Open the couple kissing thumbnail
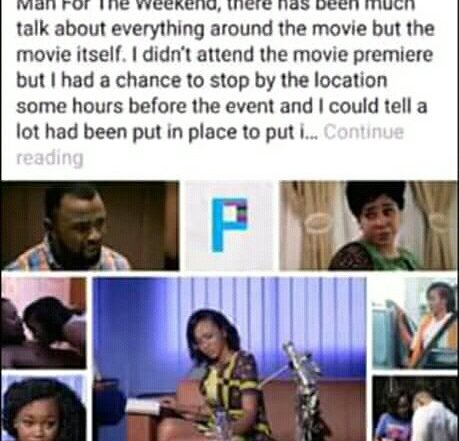 (x=43, y=323)
